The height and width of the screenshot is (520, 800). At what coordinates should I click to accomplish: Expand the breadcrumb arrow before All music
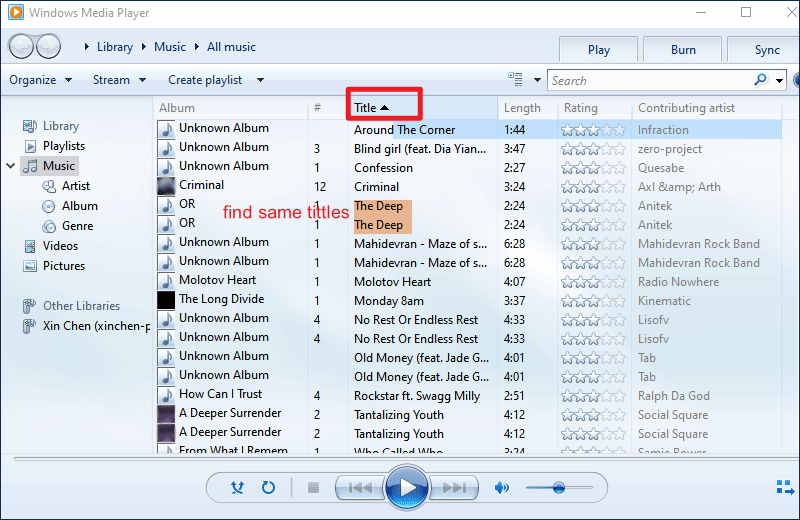(197, 47)
